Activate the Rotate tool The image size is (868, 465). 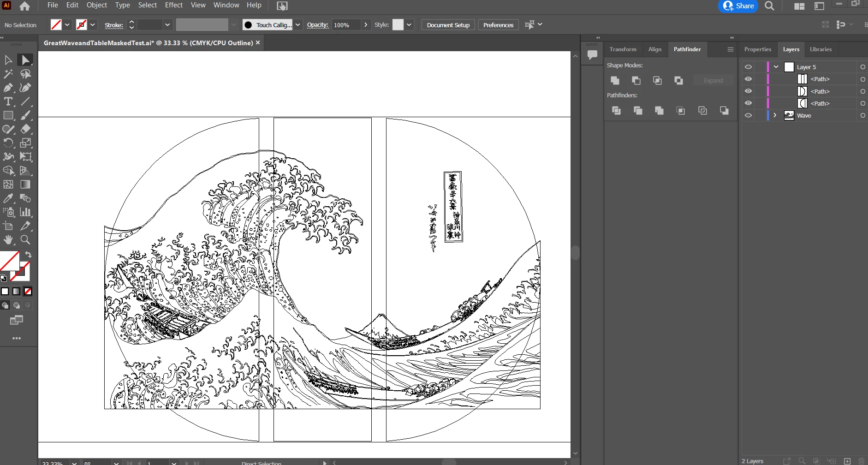[8, 143]
